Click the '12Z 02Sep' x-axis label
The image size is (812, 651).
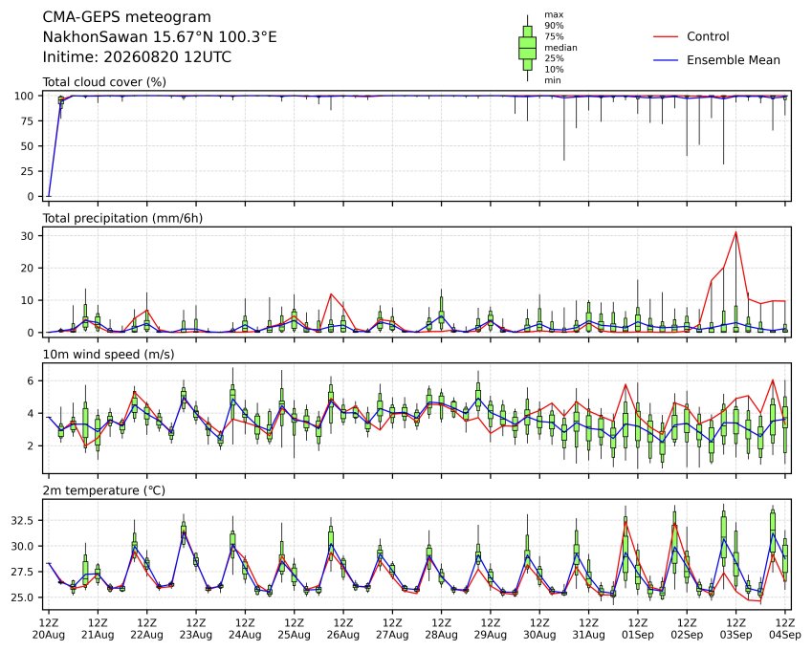coord(688,629)
